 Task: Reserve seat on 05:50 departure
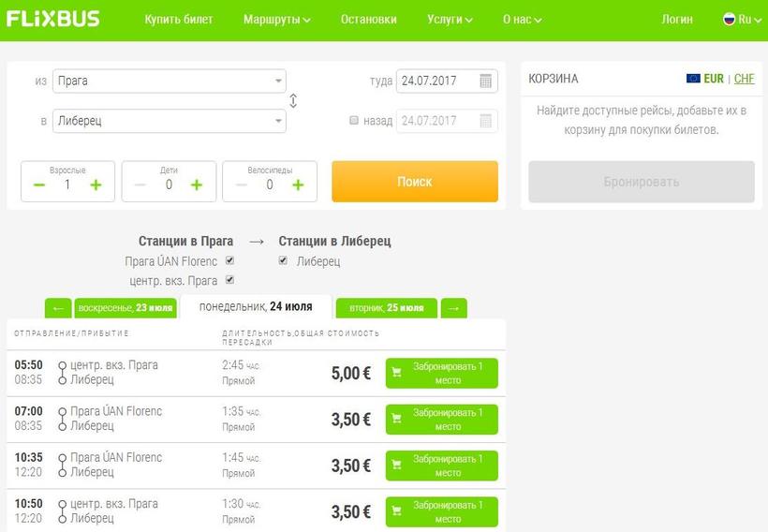(442, 374)
